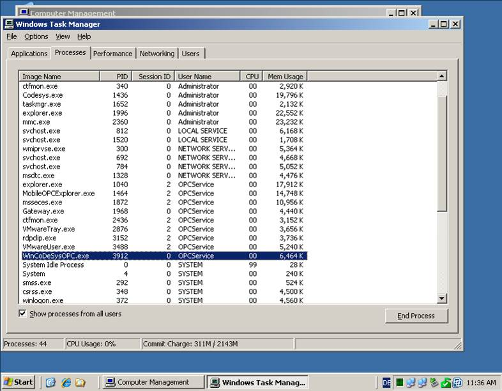The width and height of the screenshot is (502, 391).
Task: Select the msdtc.exe process row
Action: point(163,176)
